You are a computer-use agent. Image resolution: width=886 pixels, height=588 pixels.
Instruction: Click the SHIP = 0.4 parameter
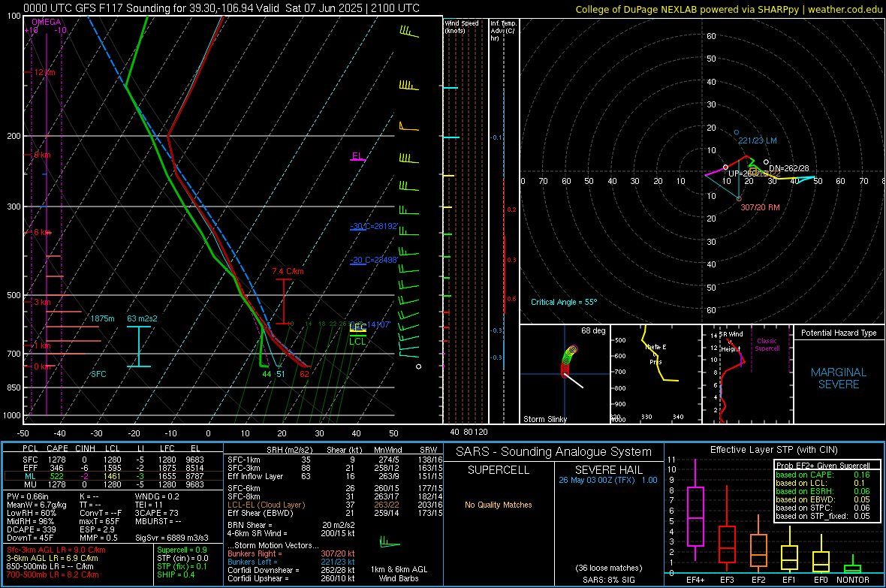pyautogui.click(x=176, y=574)
